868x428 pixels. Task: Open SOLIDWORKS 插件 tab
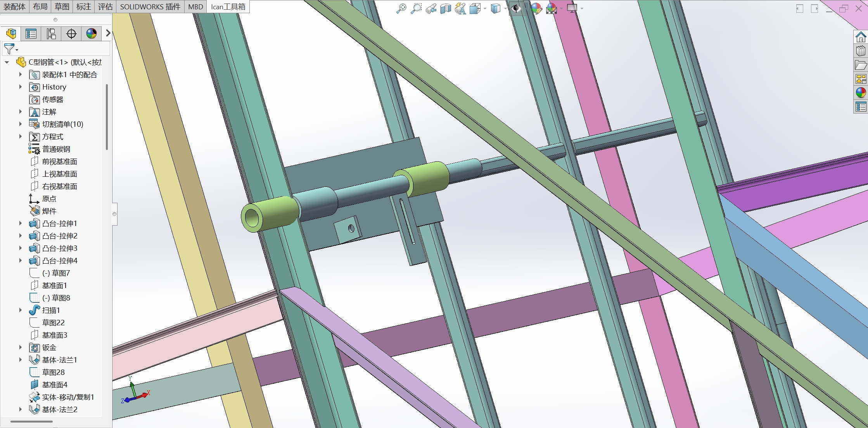pos(150,7)
